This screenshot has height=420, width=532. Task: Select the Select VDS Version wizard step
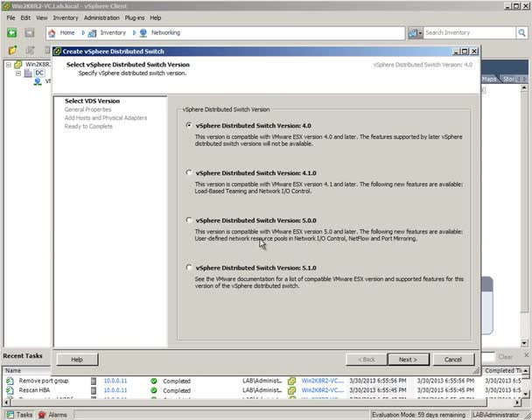(x=92, y=101)
